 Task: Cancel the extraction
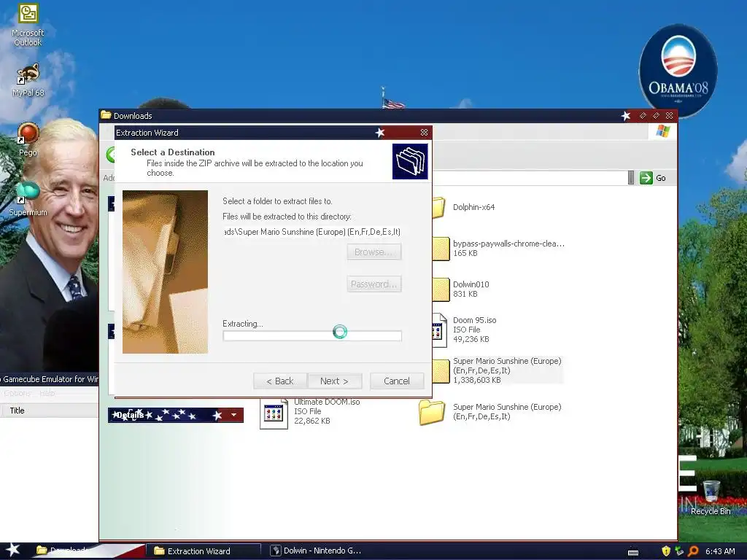[397, 381]
